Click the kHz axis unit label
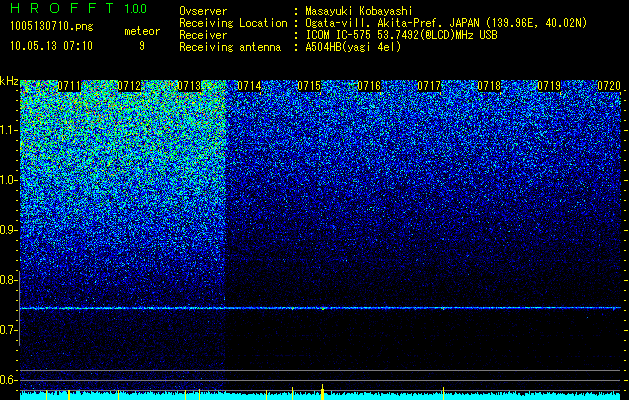 pyautogui.click(x=9, y=81)
